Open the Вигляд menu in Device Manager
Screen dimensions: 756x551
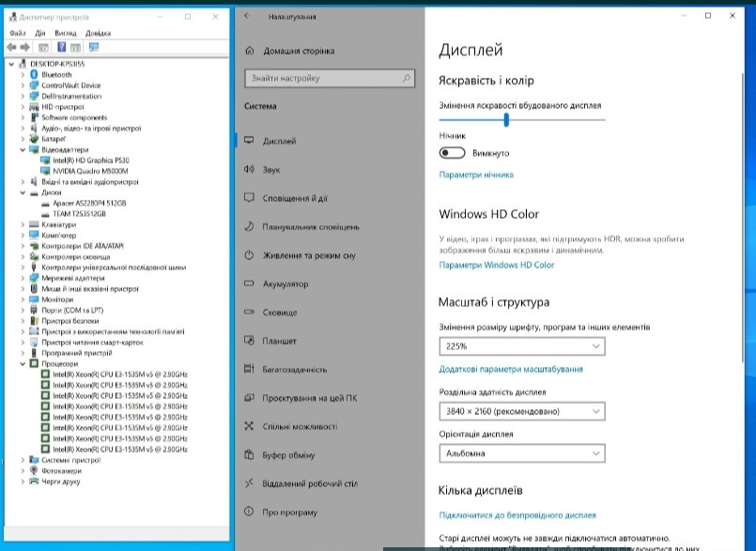click(x=66, y=33)
